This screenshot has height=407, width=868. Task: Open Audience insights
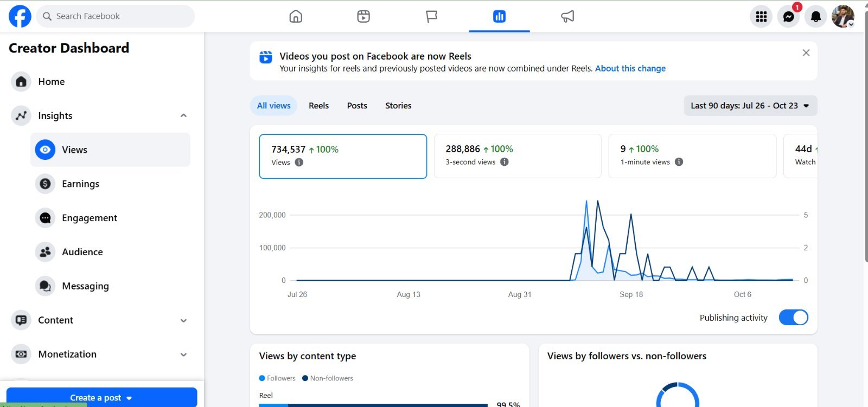pyautogui.click(x=111, y=252)
